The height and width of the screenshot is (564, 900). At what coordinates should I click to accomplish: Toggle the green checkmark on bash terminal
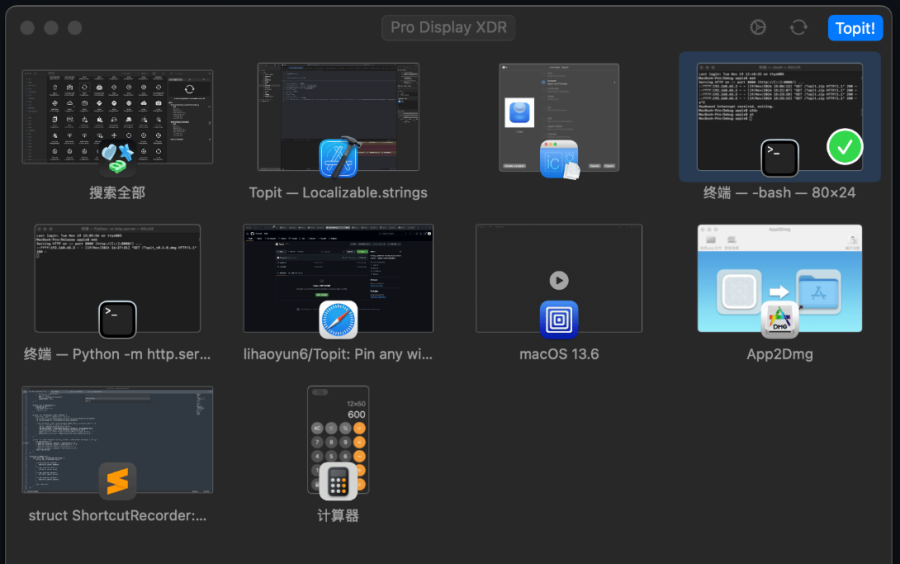coord(844,147)
